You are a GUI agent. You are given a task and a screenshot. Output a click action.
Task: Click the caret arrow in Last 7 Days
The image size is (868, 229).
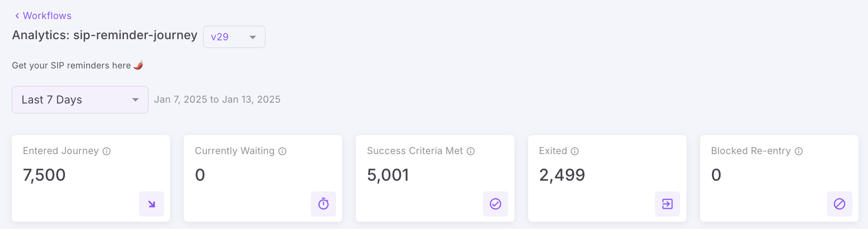135,100
